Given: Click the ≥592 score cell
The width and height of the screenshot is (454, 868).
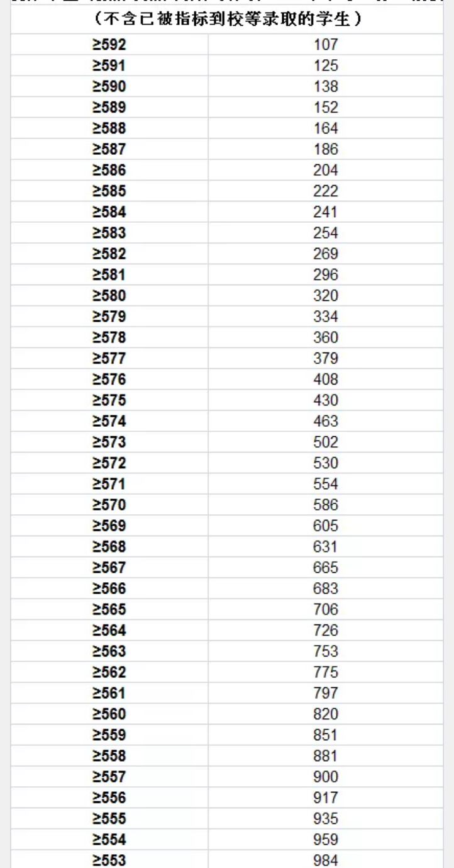Looking at the screenshot, I should (x=109, y=45).
